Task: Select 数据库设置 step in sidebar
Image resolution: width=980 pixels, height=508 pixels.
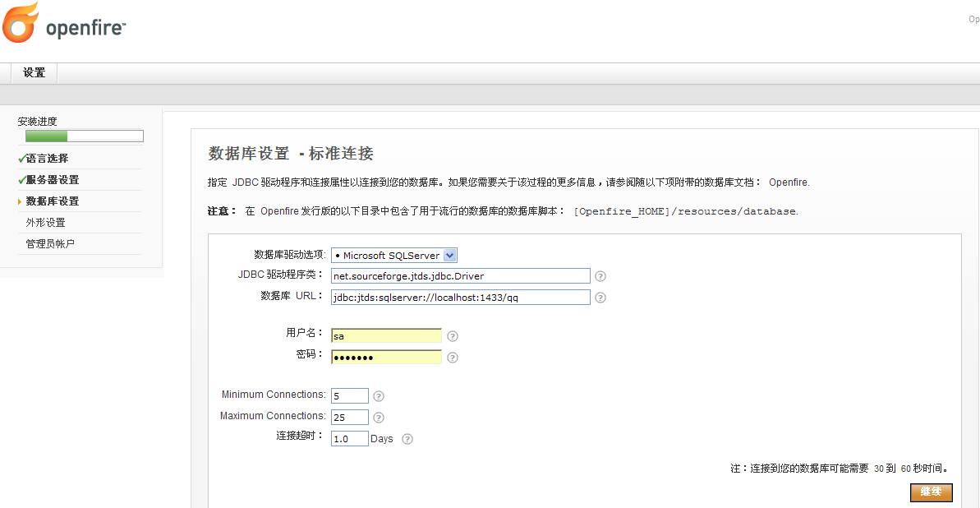Action: [53, 201]
